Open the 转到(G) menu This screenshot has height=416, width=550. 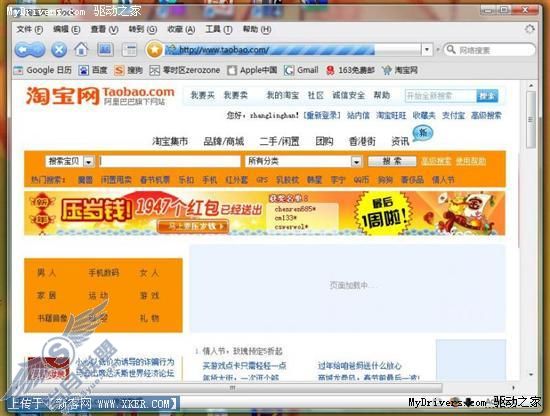point(143,29)
